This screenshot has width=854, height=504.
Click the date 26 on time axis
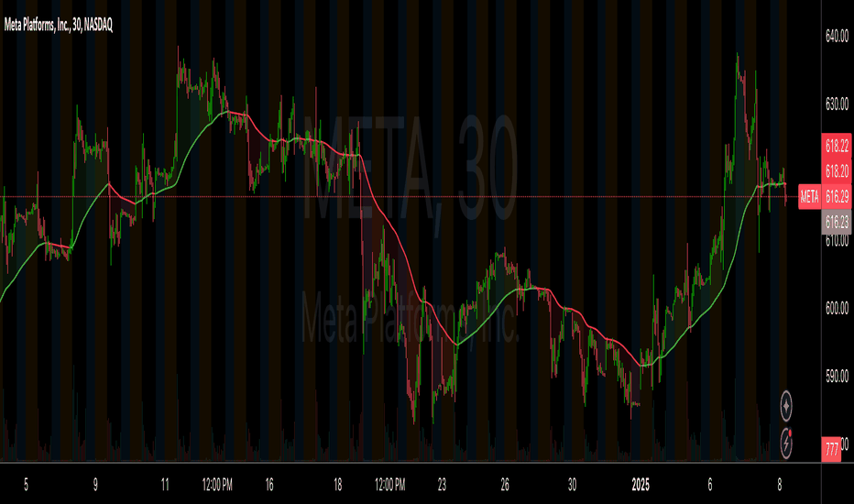click(505, 485)
